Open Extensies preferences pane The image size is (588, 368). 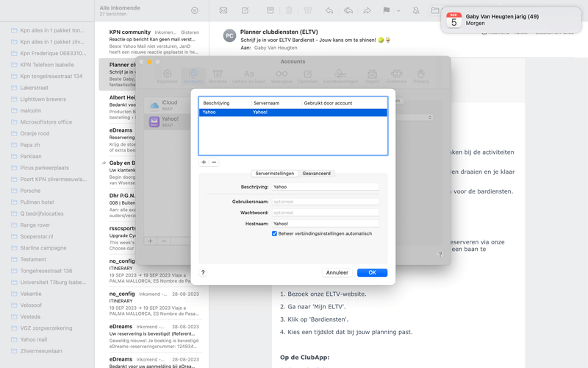396,77
